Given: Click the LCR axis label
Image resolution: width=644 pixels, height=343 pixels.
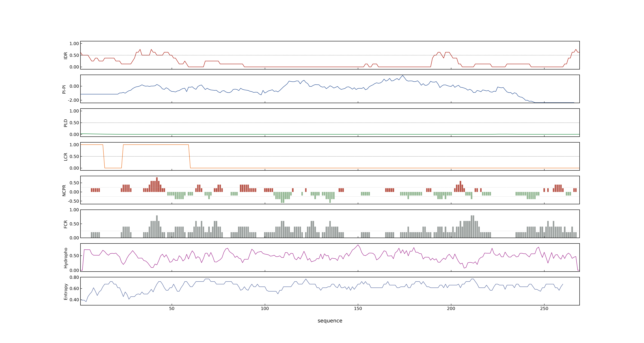Looking at the screenshot, I should (x=66, y=157).
